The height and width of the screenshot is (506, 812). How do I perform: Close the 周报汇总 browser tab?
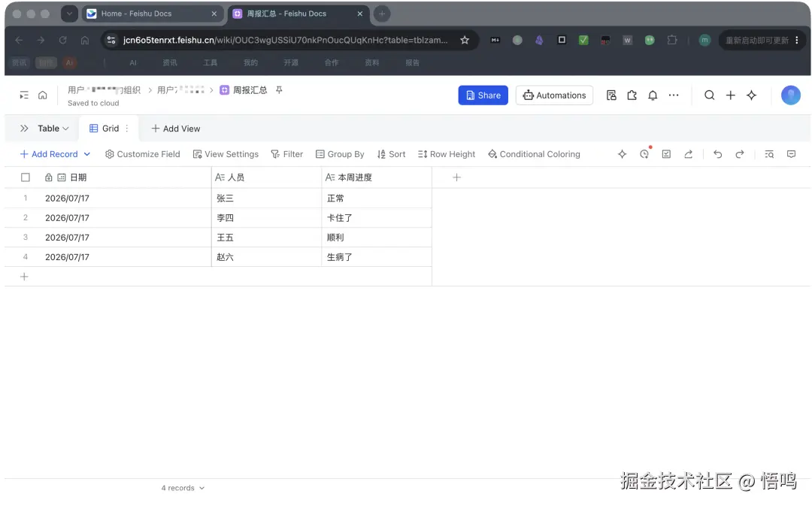tap(360, 14)
